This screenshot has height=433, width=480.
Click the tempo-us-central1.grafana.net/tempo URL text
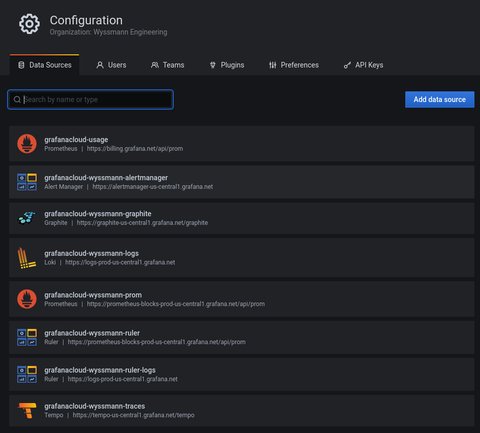pyautogui.click(x=133, y=415)
